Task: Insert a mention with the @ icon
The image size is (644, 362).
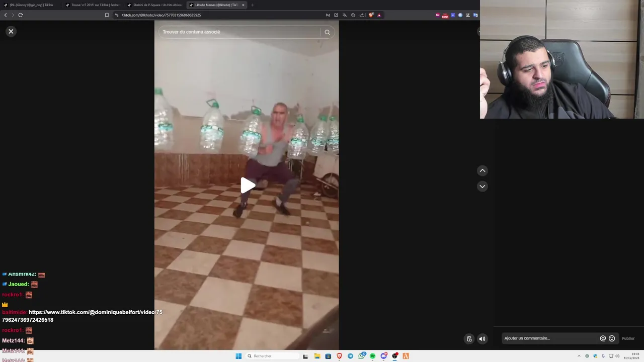Action: pos(603,338)
